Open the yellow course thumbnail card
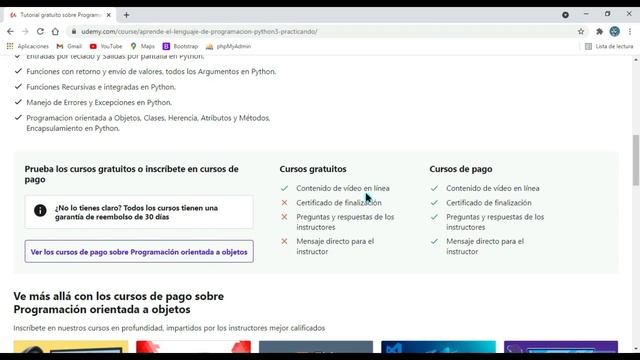Screen dimensions: 640x360 [x=71, y=347]
